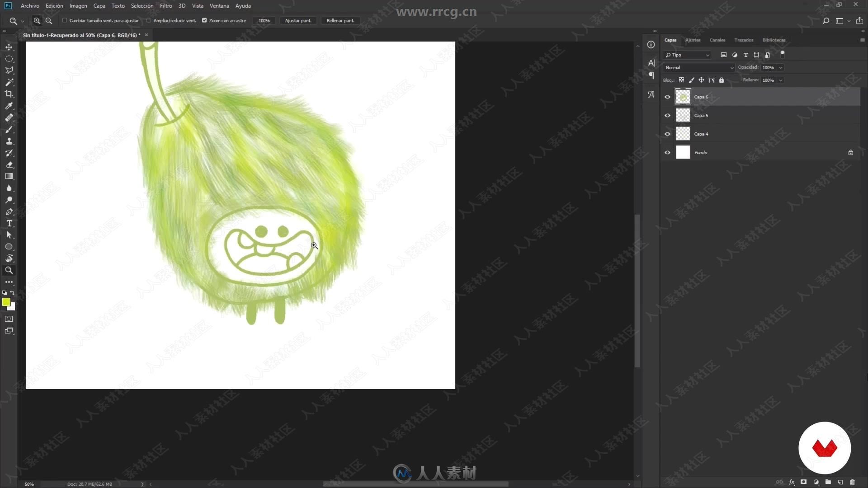Enable Zoom con arrastre checkbox
This screenshot has height=488, width=868.
[204, 20]
